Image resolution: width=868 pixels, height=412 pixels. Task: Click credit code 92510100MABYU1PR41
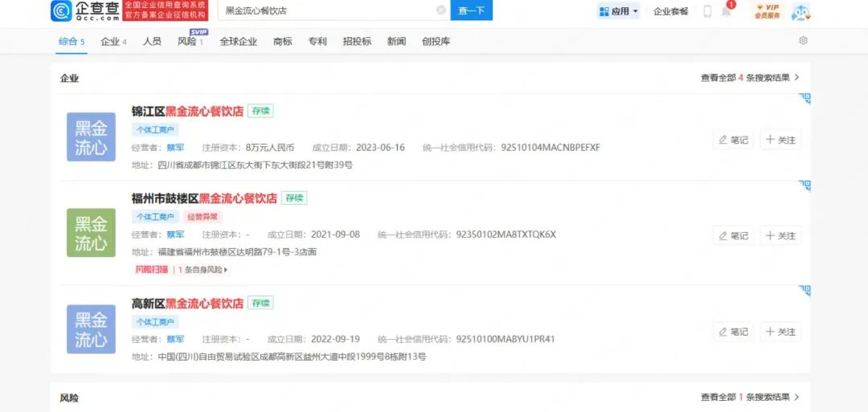506,339
